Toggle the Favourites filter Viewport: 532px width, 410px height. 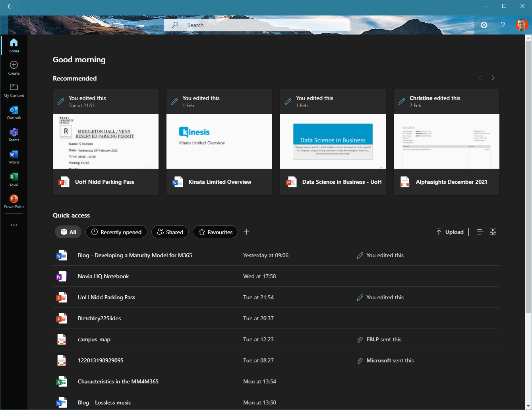[215, 232]
